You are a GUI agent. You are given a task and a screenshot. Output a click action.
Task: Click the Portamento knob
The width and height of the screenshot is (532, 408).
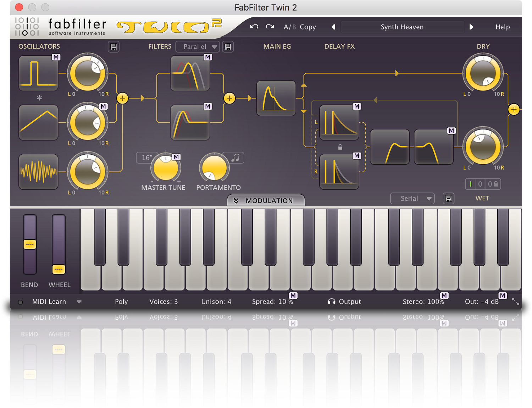pos(214,167)
